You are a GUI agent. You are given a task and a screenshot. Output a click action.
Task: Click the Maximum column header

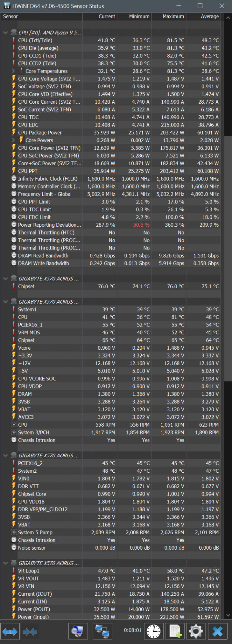click(169, 16)
